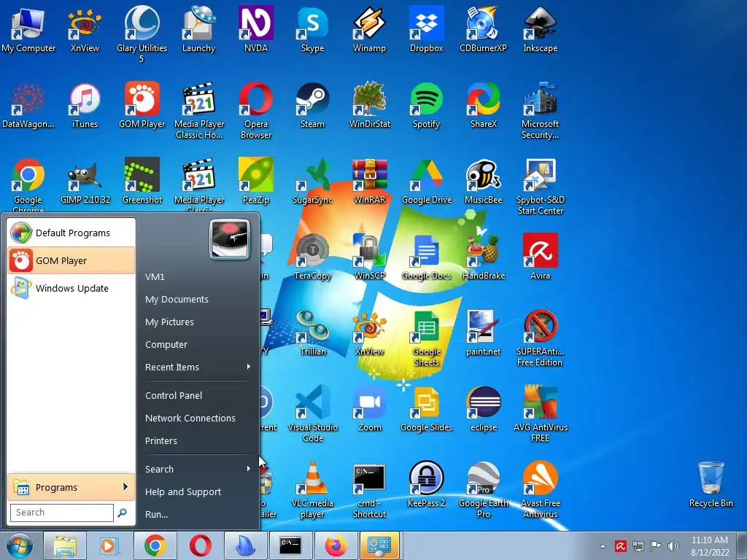Open the command prompt taskbar icon
Image resolution: width=747 pixels, height=560 pixels.
[290, 545]
